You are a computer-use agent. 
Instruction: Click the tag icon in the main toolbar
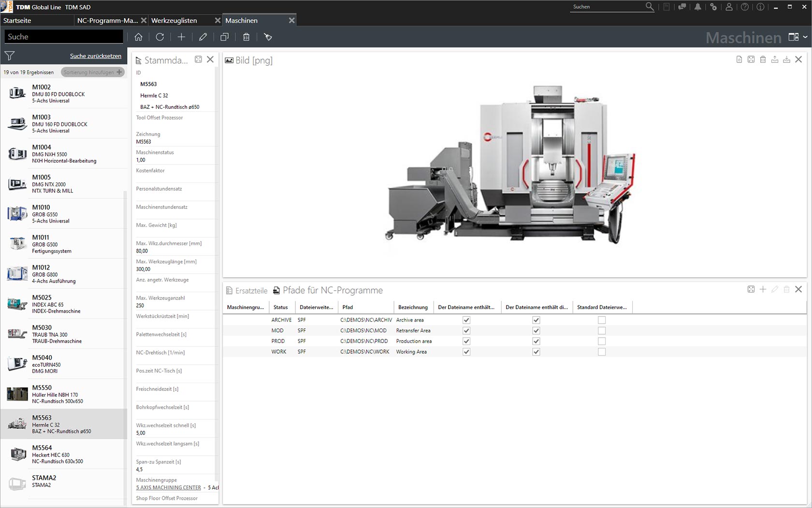(268, 37)
